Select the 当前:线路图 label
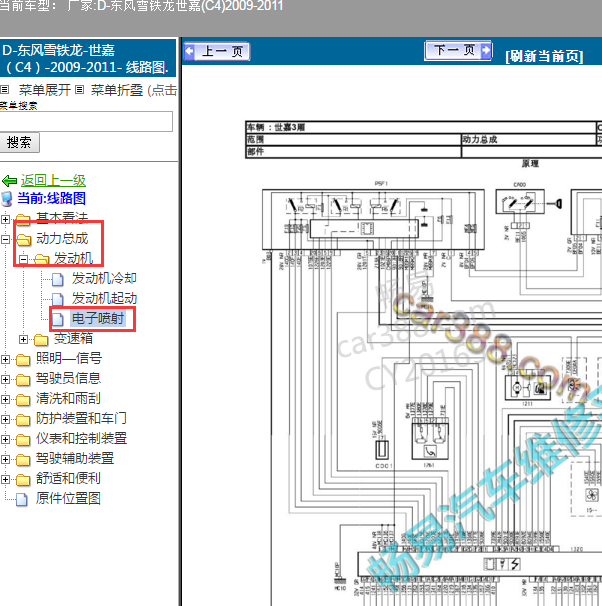602x606 pixels. click(x=51, y=198)
